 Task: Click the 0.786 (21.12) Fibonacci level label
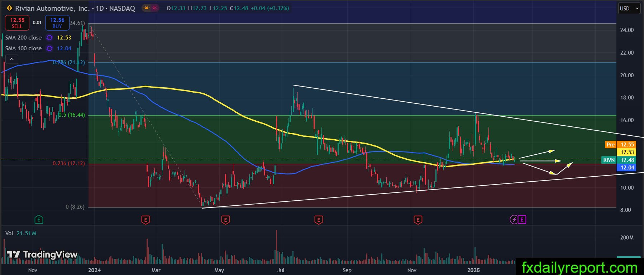(x=69, y=62)
